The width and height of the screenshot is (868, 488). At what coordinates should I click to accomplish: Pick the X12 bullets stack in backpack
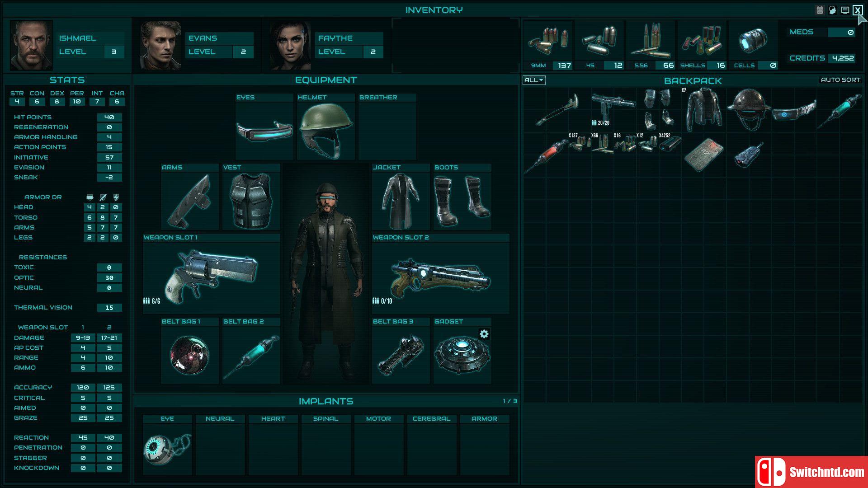pos(647,144)
